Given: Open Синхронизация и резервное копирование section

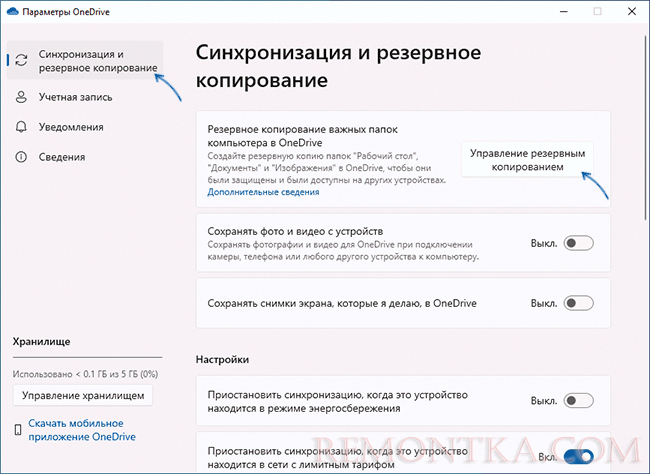Looking at the screenshot, I should pyautogui.click(x=85, y=61).
